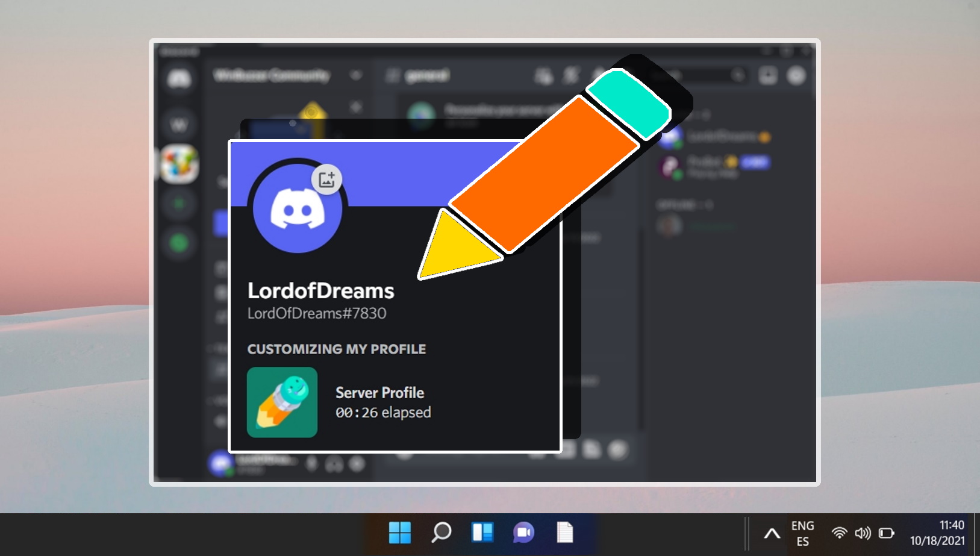Launch the Chat app from taskbar
Viewport: 980px width, 556px height.
coord(523,533)
